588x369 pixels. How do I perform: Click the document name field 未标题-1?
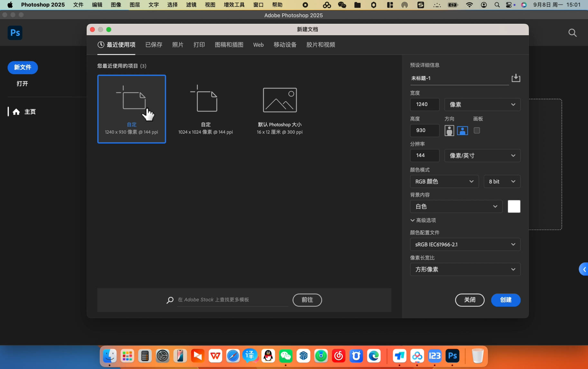459,78
